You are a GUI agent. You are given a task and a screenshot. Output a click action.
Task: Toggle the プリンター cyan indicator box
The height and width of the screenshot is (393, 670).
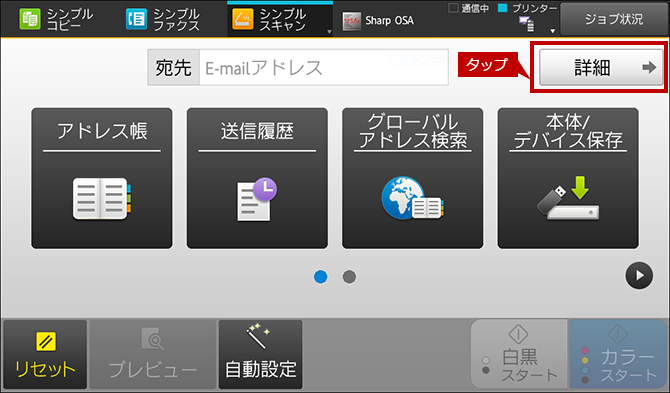click(502, 8)
